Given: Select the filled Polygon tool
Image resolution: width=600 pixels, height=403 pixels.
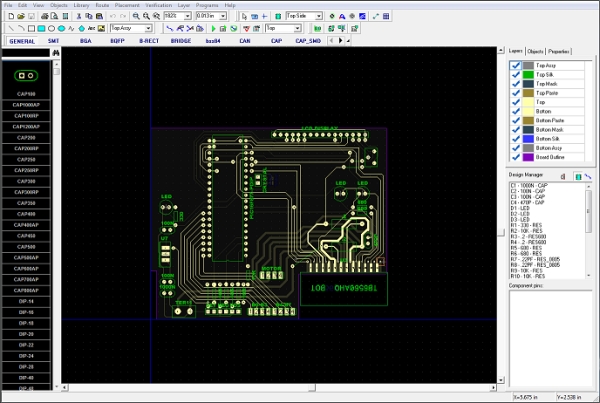Looking at the screenshot, I should pos(82,28).
